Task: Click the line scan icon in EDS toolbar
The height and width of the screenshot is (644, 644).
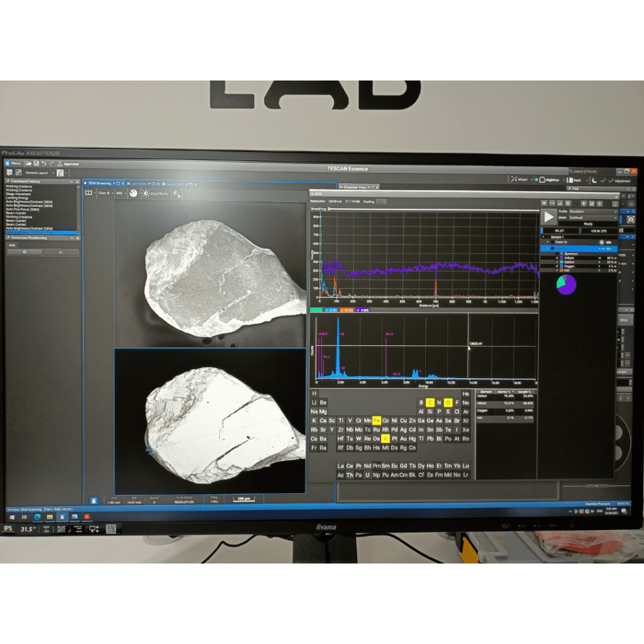Action: pos(552,203)
